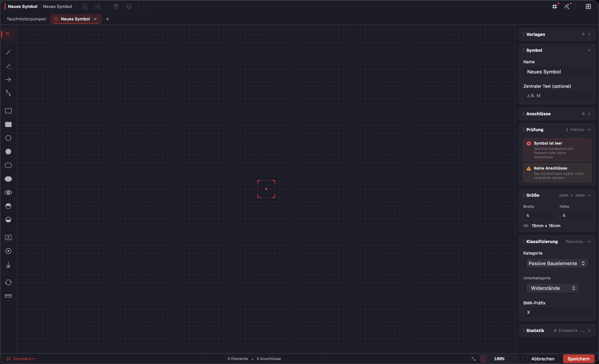Screen dimensions: 599x364
Task: Click 0 Elemente in status bar
Action: (x=238, y=359)
